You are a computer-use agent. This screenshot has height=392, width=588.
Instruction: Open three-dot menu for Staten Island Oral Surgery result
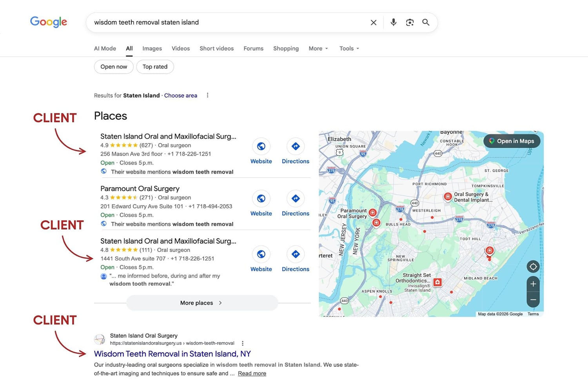[243, 343]
